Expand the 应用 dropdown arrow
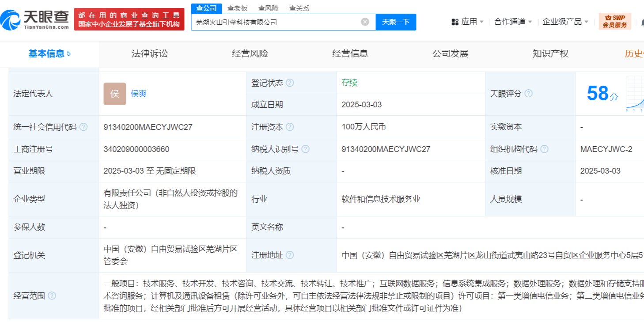The image size is (644, 322). (x=481, y=21)
